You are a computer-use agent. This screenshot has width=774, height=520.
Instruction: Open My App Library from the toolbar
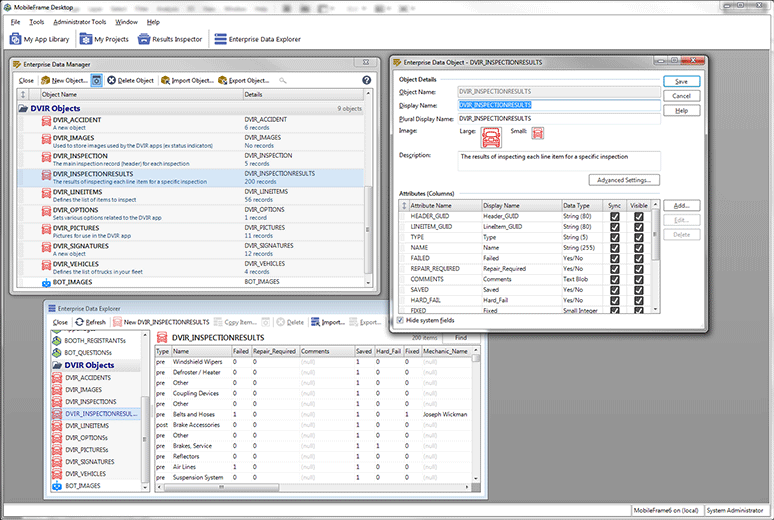[x=39, y=39]
